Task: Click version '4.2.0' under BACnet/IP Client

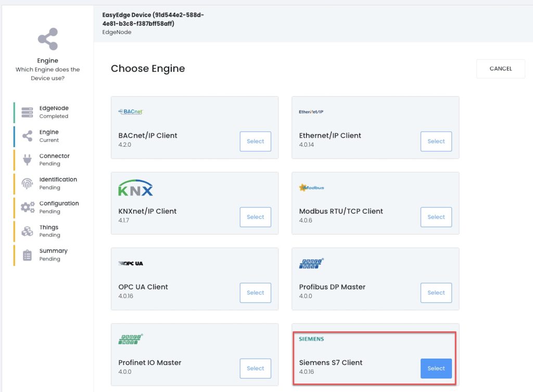Action: pos(124,145)
